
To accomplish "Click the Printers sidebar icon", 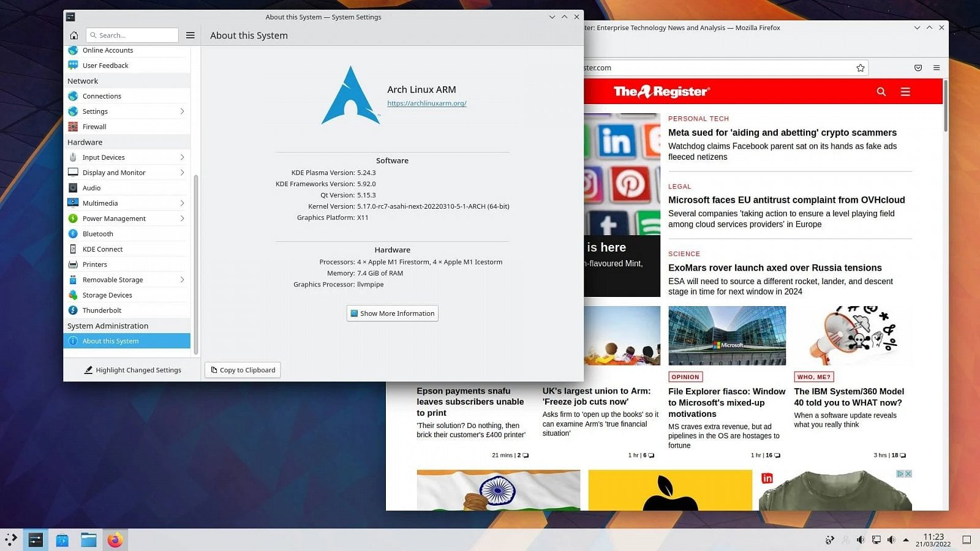I will click(x=74, y=264).
